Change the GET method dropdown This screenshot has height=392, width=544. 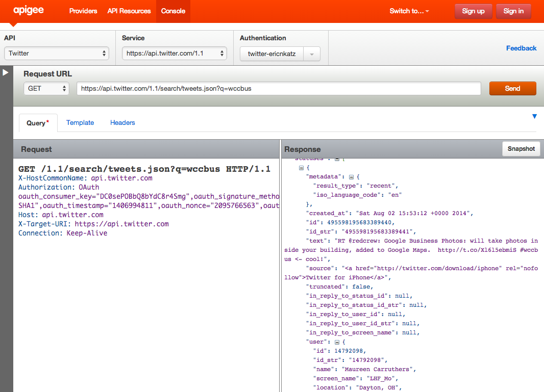pos(46,88)
